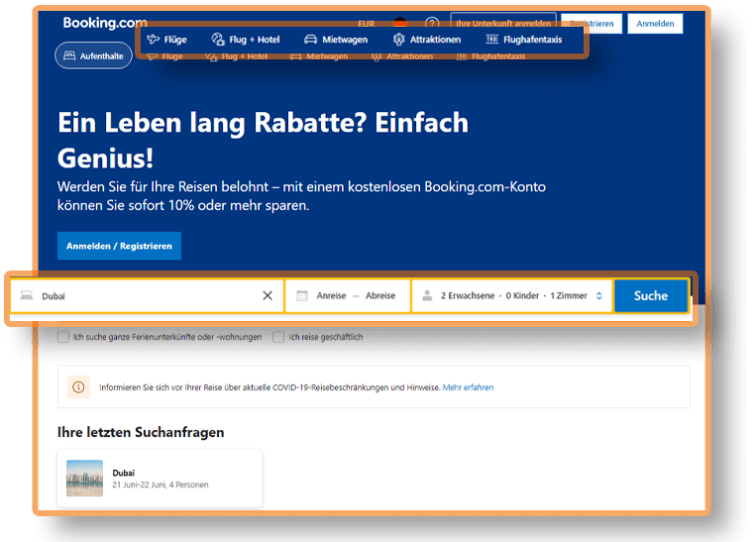The height and width of the screenshot is (542, 756).
Task: Click the Suche button
Action: click(x=650, y=295)
